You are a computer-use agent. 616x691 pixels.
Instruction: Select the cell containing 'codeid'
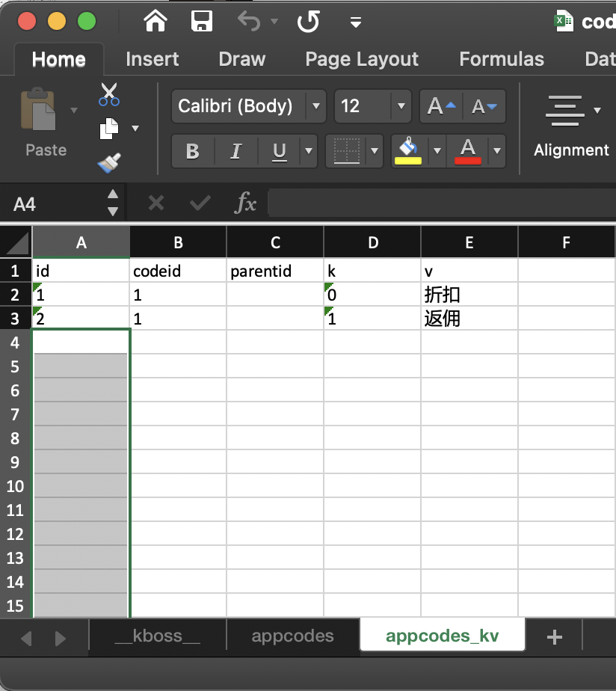(178, 271)
